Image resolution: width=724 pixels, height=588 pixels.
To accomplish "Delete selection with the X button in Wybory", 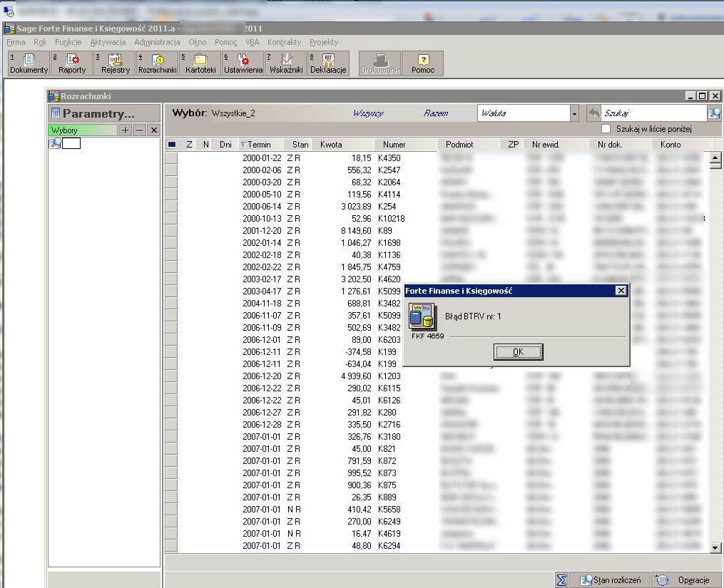I will [x=154, y=130].
